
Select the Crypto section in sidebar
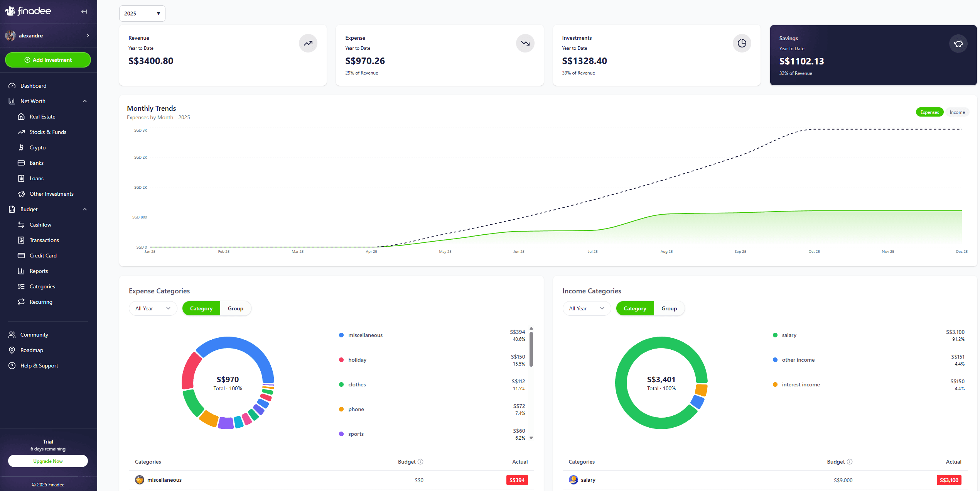coord(37,147)
